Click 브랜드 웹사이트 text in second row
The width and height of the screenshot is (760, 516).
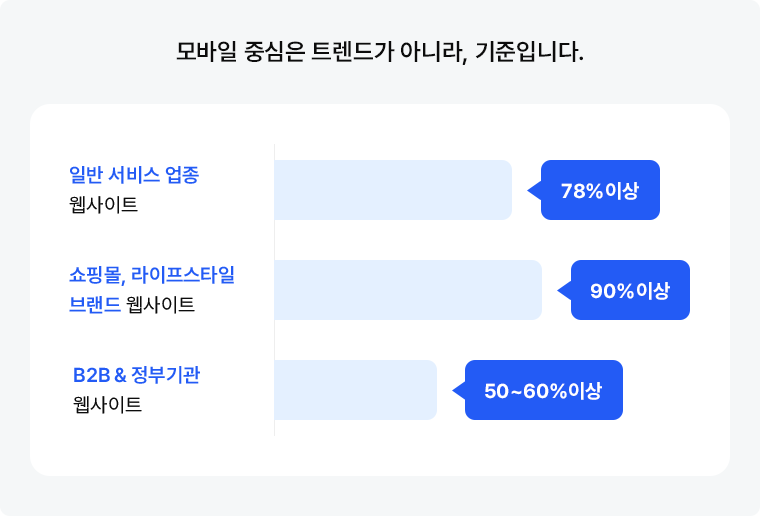132,305
